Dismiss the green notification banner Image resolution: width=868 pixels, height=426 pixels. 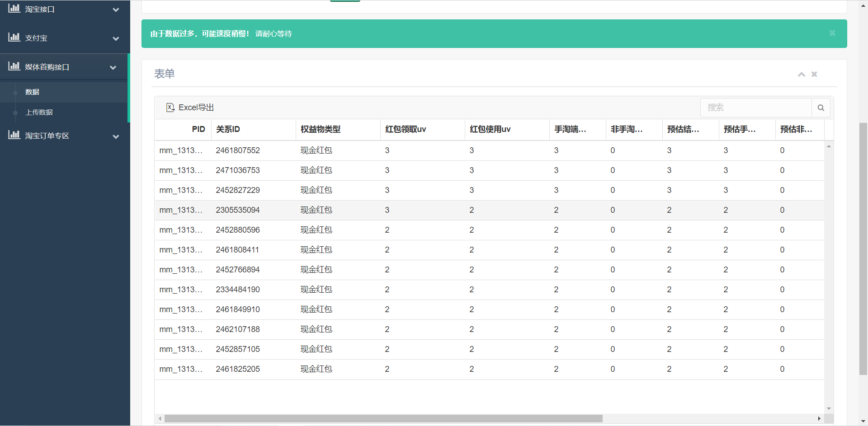pos(832,33)
